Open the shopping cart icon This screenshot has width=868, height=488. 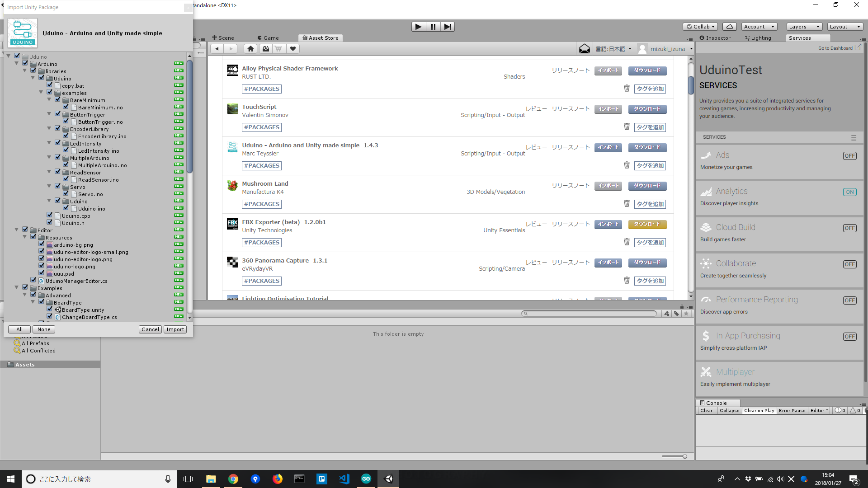point(278,48)
